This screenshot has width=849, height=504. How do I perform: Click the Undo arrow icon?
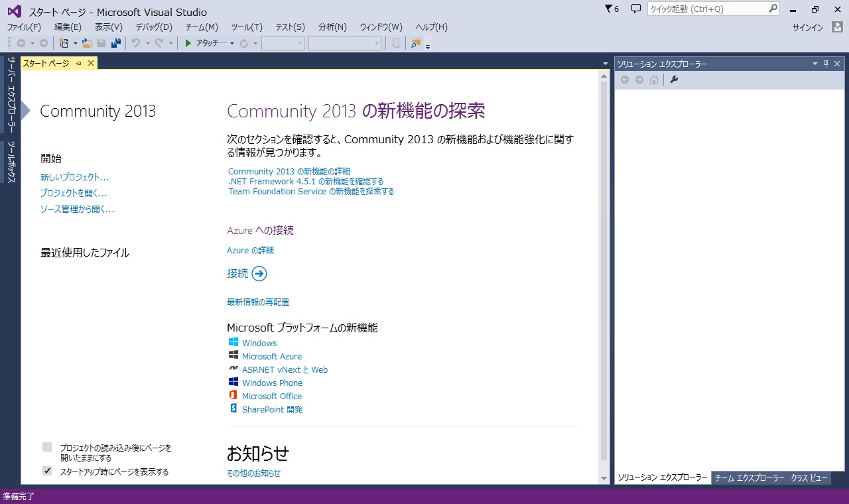coord(136,43)
